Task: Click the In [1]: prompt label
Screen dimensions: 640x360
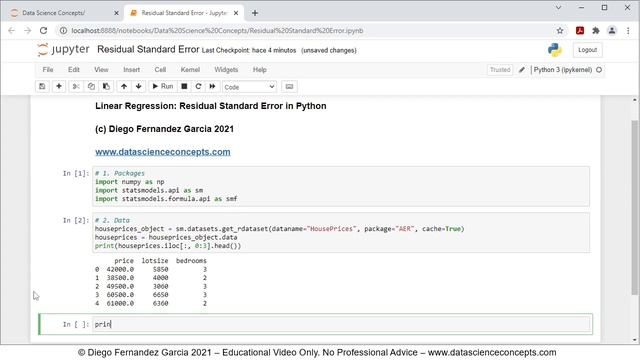Action: click(x=76, y=173)
